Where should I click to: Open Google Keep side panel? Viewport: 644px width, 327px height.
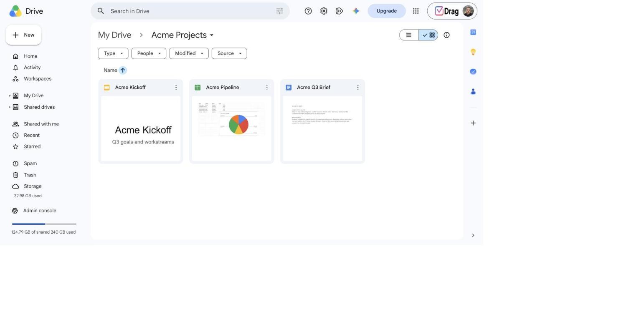pos(473,52)
